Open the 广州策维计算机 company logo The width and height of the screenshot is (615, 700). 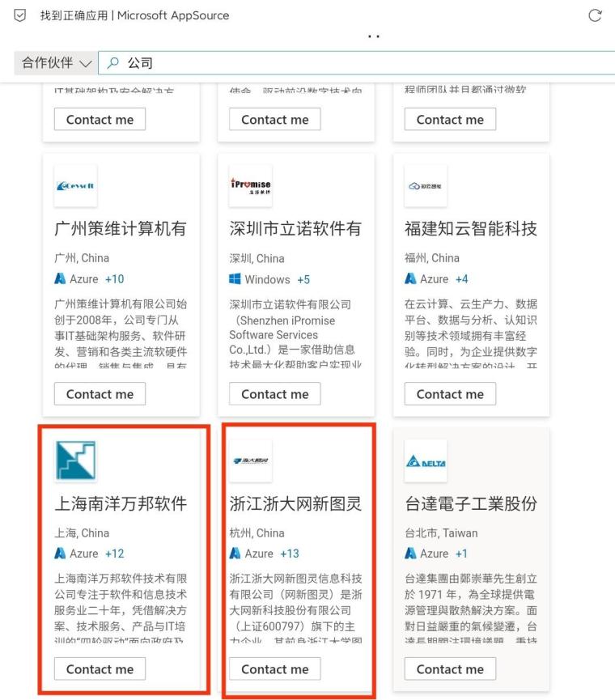[x=75, y=186]
